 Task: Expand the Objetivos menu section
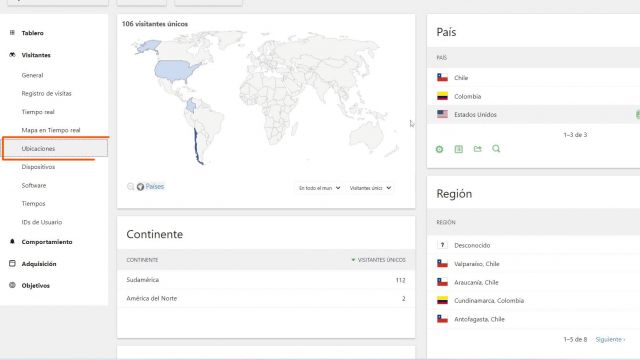point(36,286)
